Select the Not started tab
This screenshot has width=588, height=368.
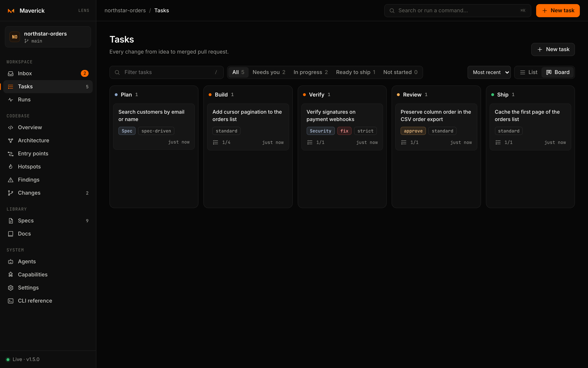(400, 72)
